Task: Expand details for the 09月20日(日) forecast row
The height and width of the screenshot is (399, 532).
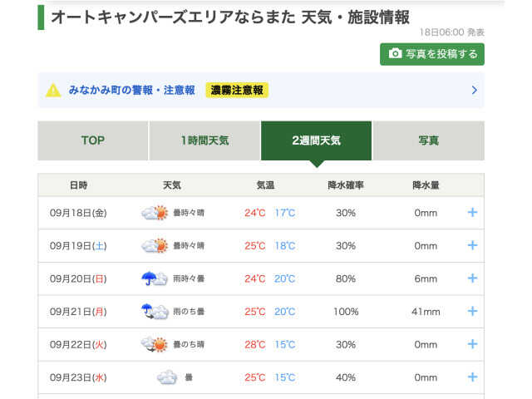Action: (472, 278)
